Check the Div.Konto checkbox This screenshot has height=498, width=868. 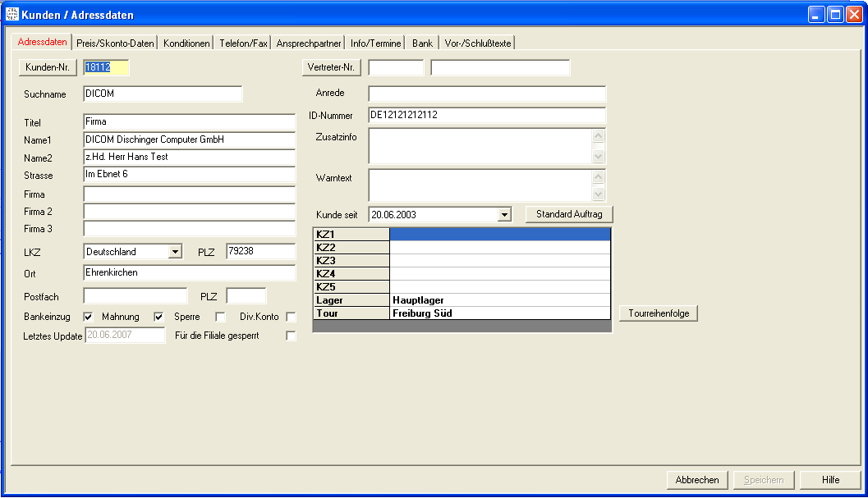pos(291,317)
